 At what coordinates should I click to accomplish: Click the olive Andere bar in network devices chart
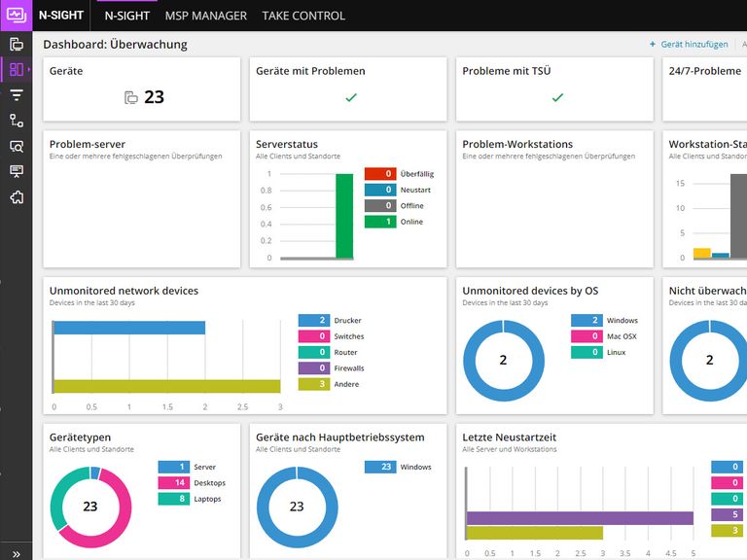[166, 386]
